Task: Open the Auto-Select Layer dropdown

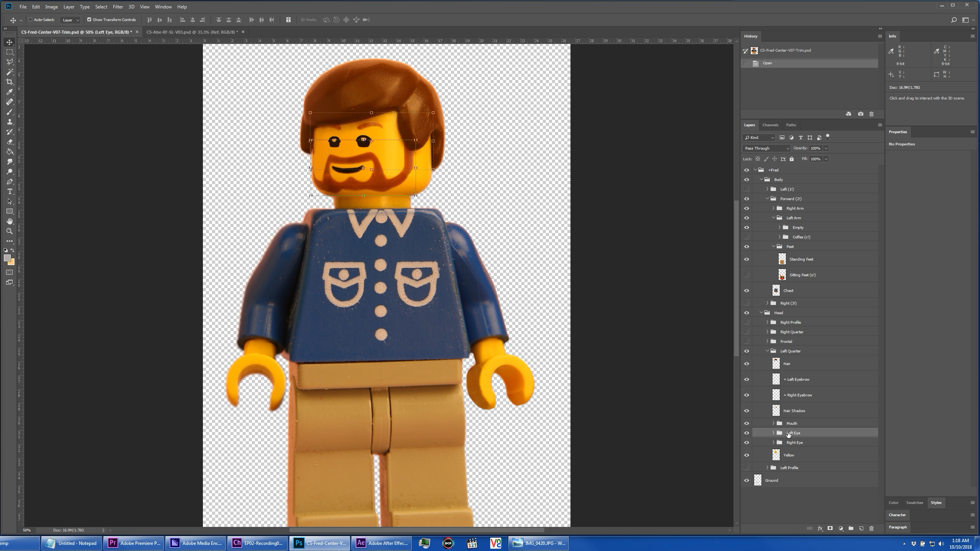Action: pyautogui.click(x=70, y=20)
